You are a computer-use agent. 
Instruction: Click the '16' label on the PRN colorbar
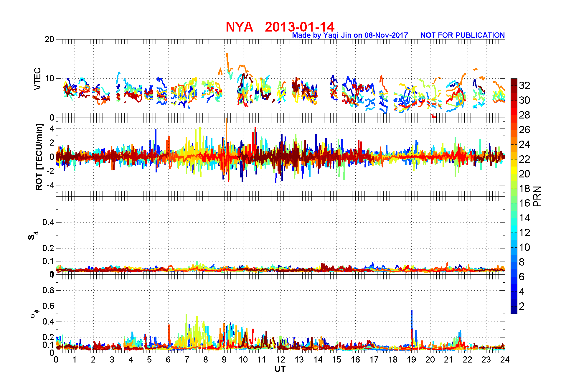click(x=524, y=203)
